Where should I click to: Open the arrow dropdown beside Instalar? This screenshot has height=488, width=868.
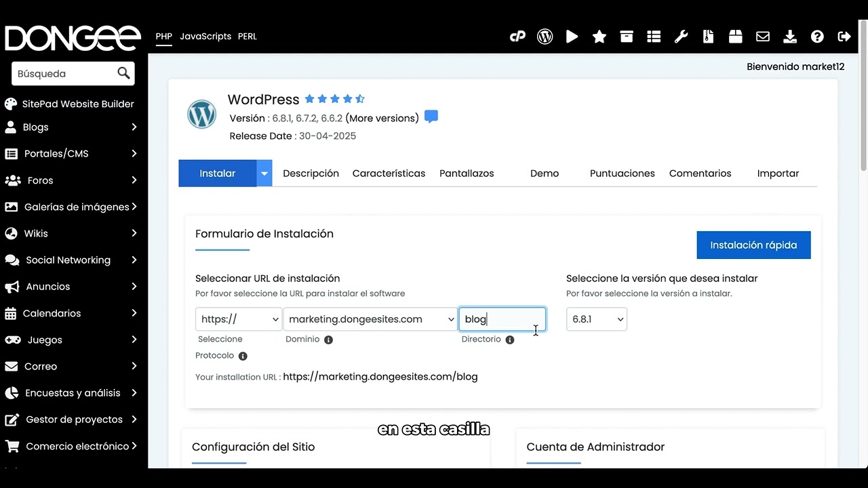264,174
